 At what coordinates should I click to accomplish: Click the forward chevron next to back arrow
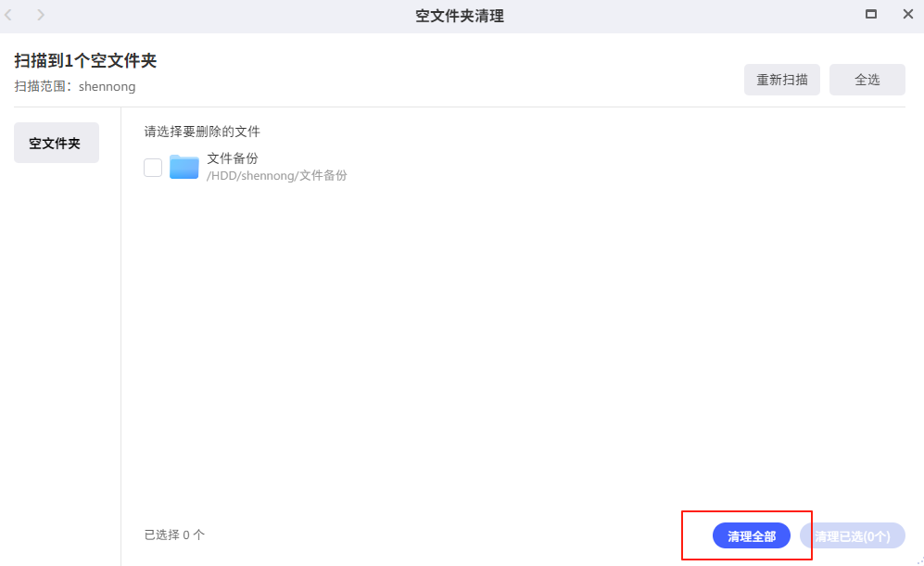point(39,15)
